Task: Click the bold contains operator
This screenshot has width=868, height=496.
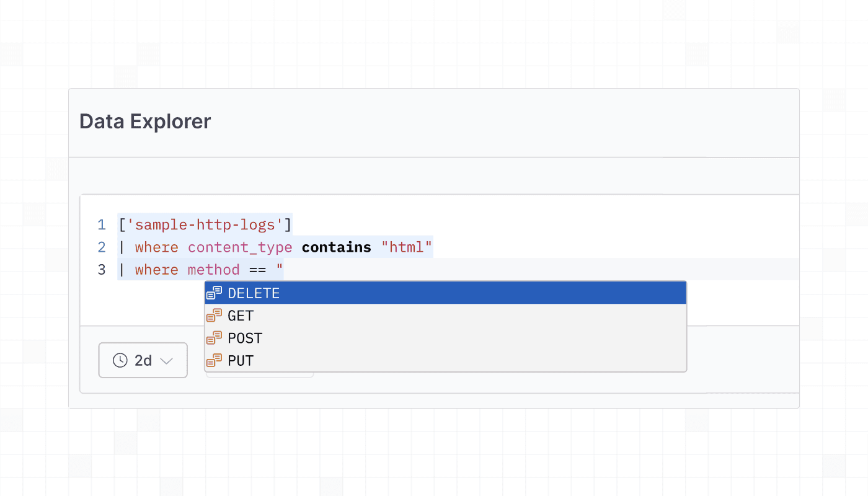Action: (336, 247)
